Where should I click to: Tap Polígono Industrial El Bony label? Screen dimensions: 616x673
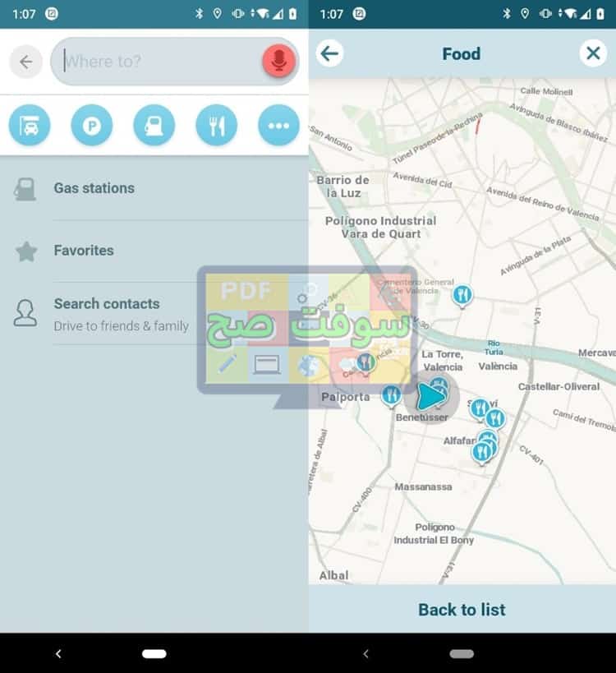coord(434,533)
